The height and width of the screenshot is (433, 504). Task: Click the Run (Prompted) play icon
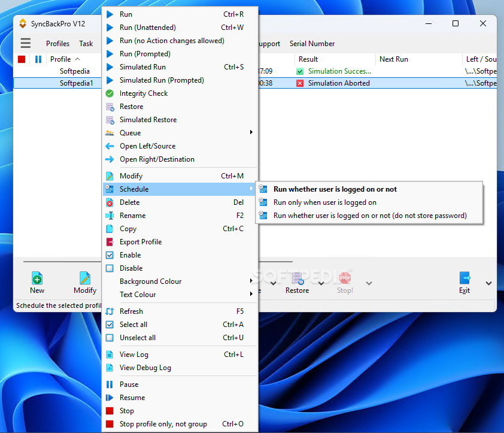click(x=110, y=54)
